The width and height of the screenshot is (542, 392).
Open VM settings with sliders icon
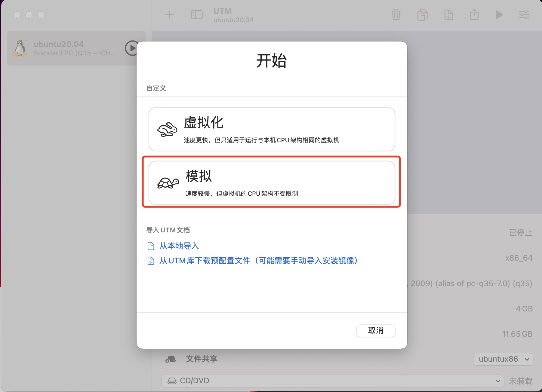click(x=524, y=14)
